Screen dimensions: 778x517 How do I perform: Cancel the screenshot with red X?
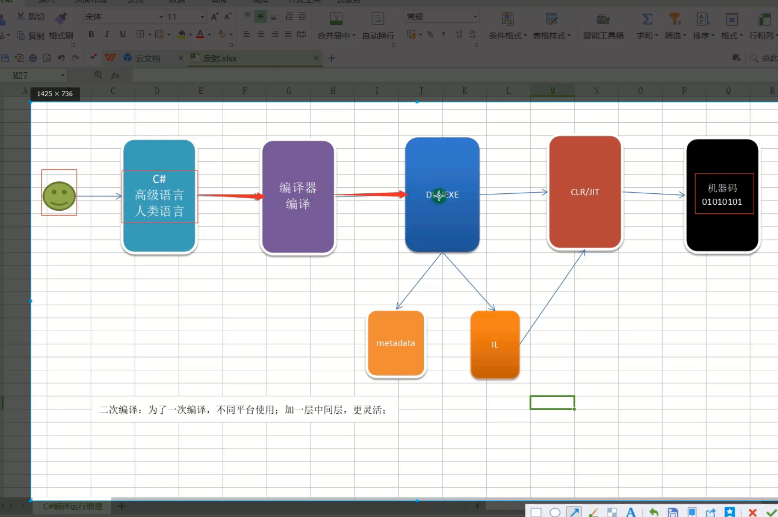tap(752, 512)
